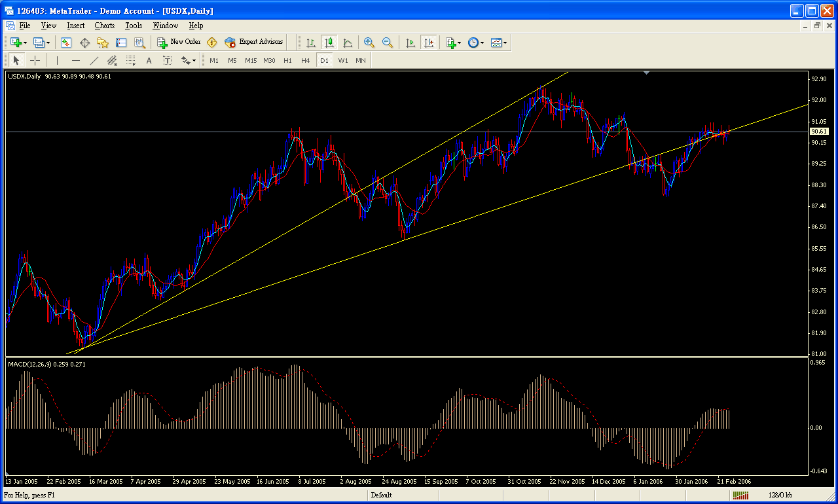Expand the Periods clock dropdown
Viewport: 838px width, 504px height.
(x=482, y=43)
